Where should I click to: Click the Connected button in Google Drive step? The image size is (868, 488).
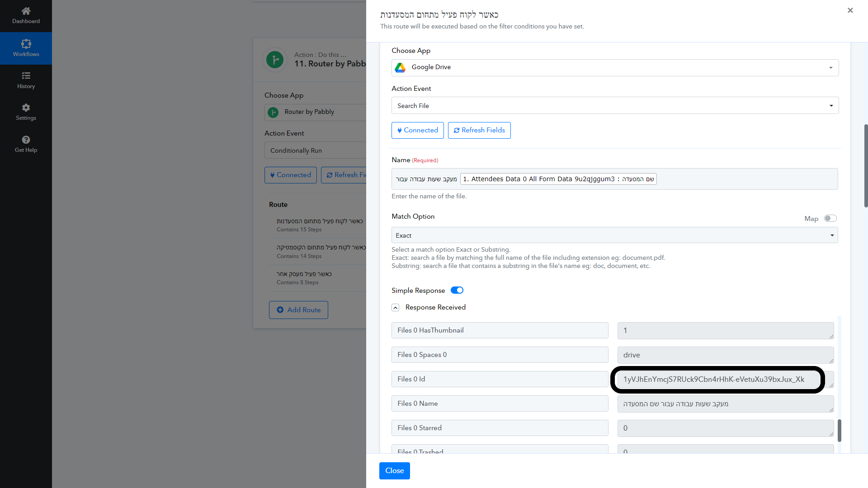point(418,130)
